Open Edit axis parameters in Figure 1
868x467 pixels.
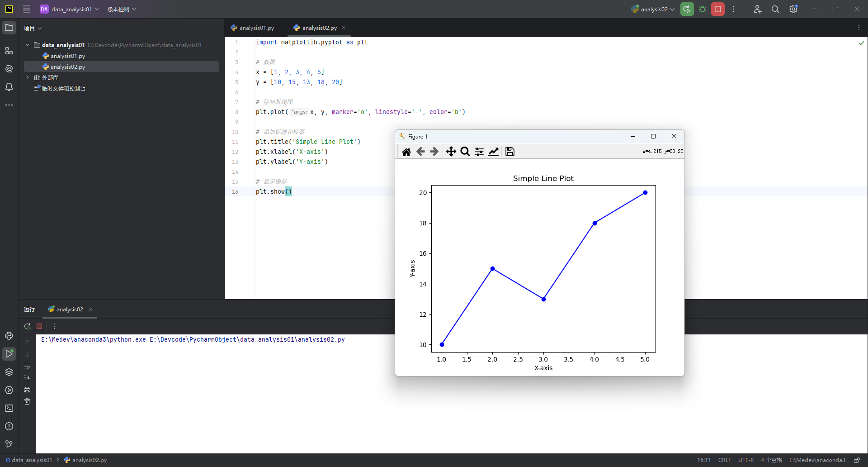point(493,152)
